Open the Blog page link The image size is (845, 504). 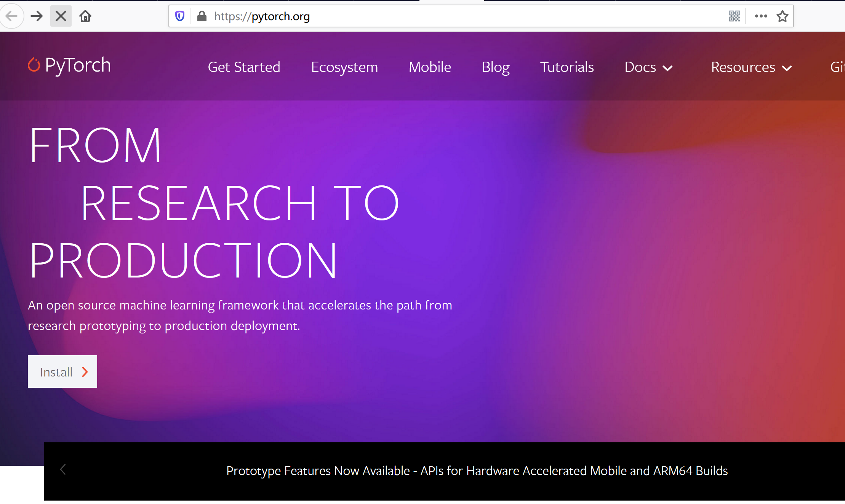[x=495, y=67]
